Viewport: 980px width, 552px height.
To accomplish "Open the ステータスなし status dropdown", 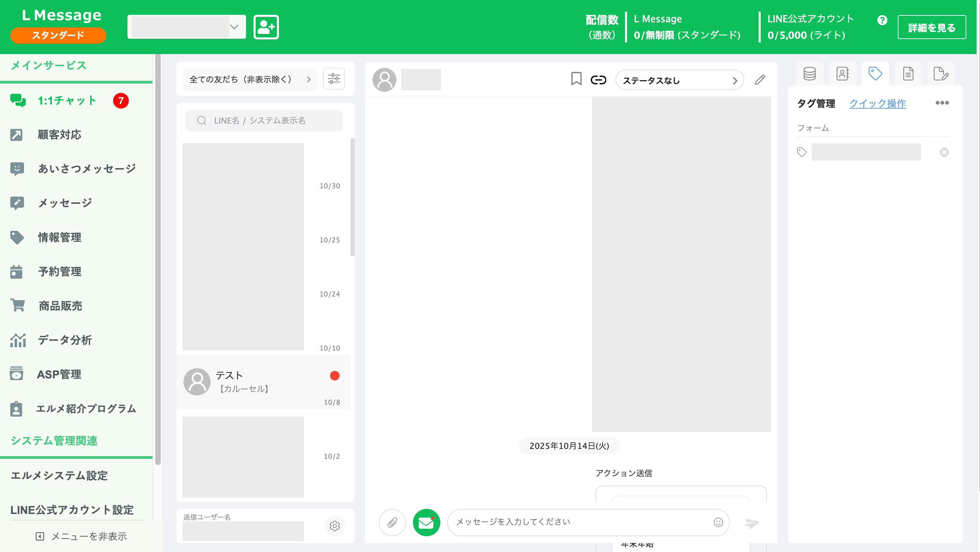I will pyautogui.click(x=679, y=80).
